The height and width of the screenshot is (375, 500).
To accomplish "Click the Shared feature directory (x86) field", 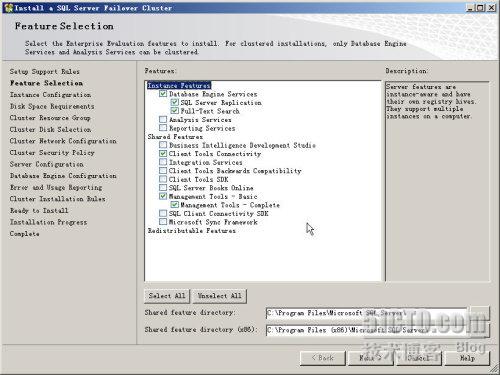I will coord(366,330).
